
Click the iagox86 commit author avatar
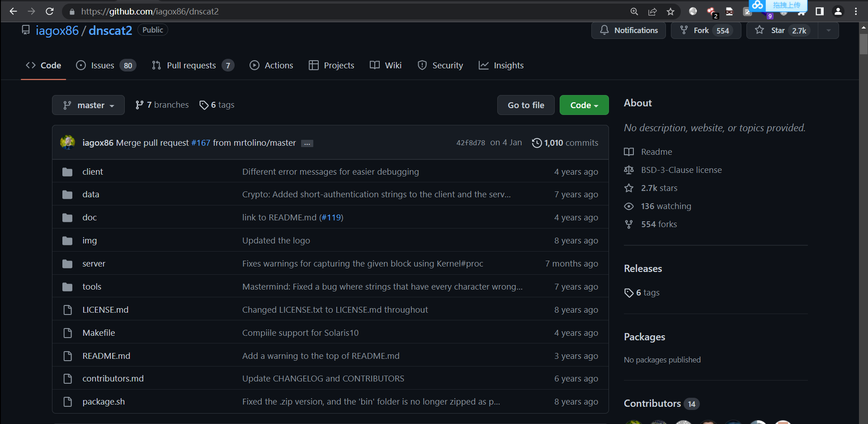click(68, 143)
